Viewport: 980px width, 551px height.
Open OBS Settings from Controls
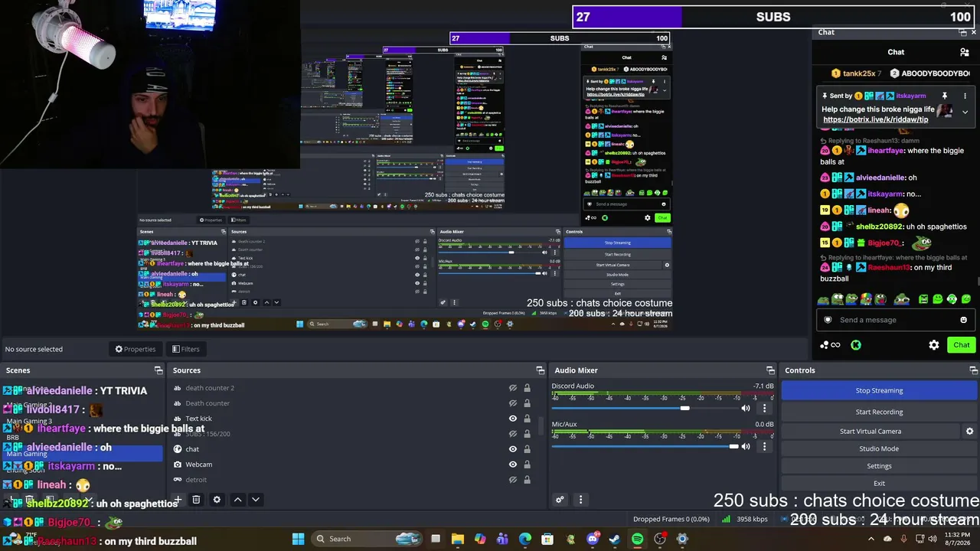point(879,466)
